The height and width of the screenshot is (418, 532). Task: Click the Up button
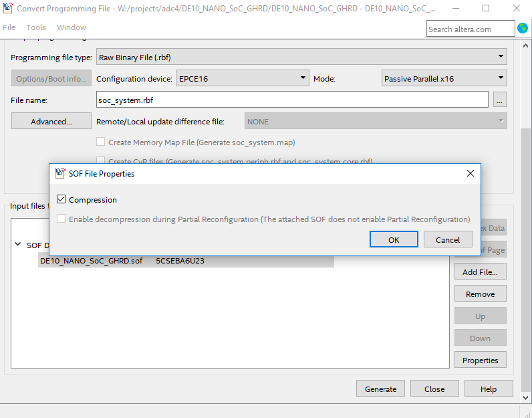click(480, 316)
